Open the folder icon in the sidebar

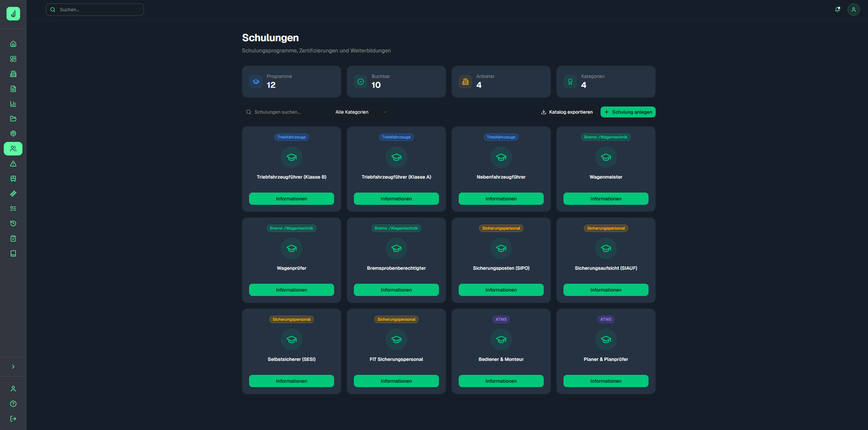[13, 119]
